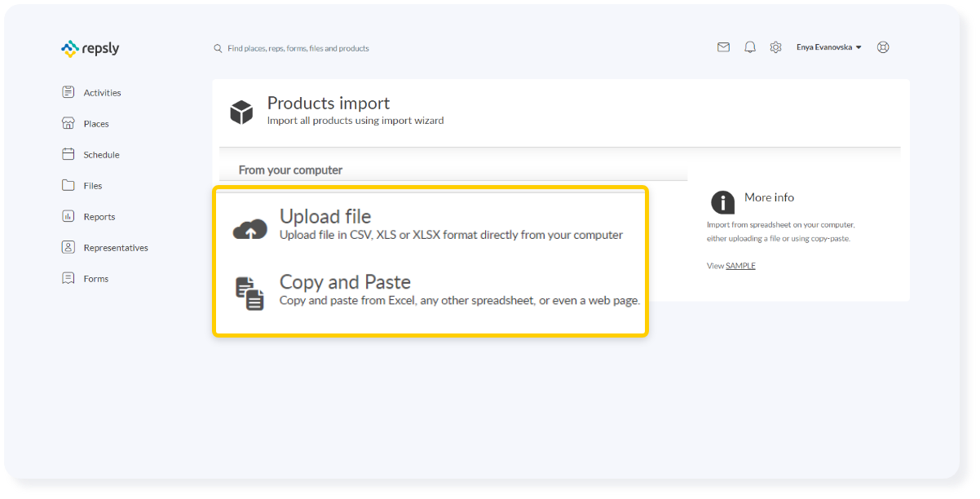This screenshot has width=980, height=499.
Task: Open the Representatives person icon
Action: pos(68,247)
